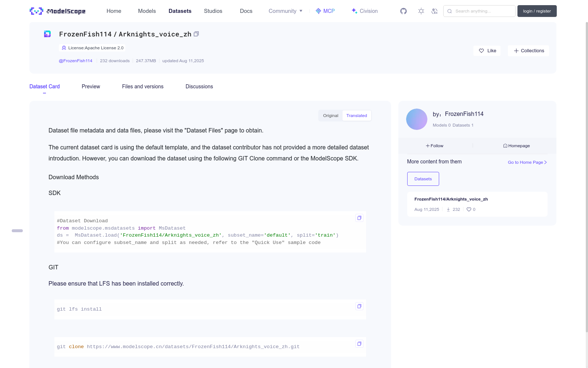Select the Translated view option

coord(356,116)
